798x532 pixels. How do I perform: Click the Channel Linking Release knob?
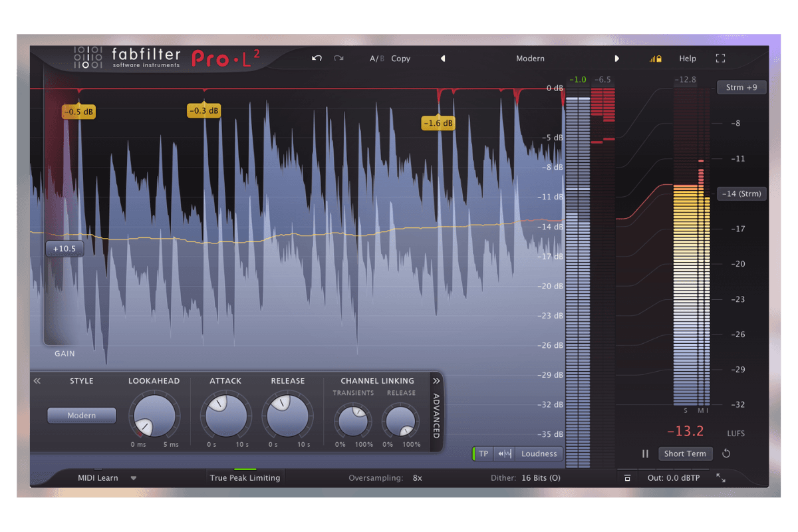click(x=400, y=421)
